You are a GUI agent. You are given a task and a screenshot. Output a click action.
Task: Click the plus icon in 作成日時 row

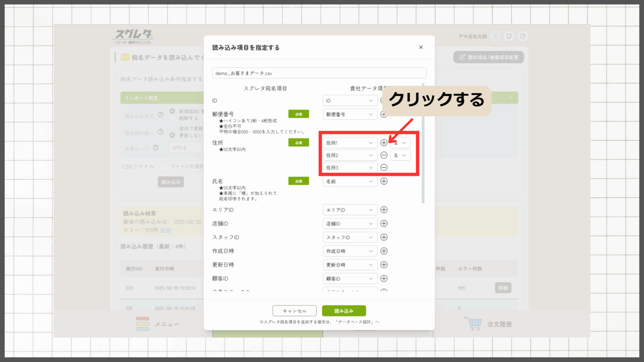(384, 251)
